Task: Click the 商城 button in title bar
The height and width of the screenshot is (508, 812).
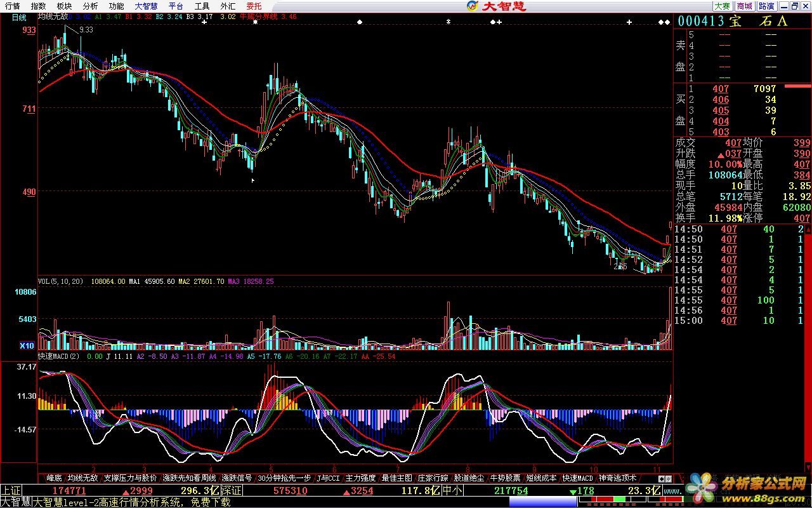Action: click(x=744, y=6)
